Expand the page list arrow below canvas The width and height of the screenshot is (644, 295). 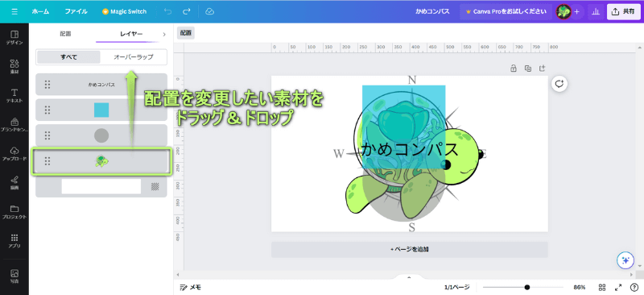(409, 277)
